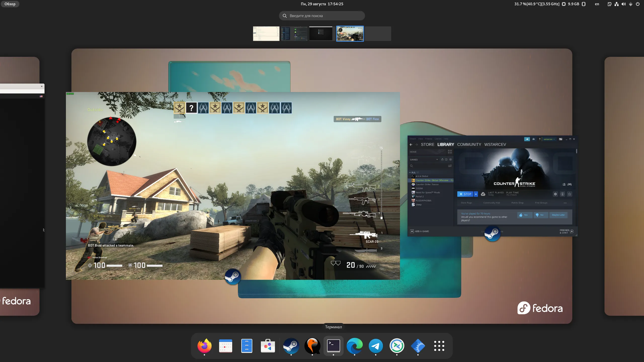Click controller support icon on CS:GO banner

(570, 184)
